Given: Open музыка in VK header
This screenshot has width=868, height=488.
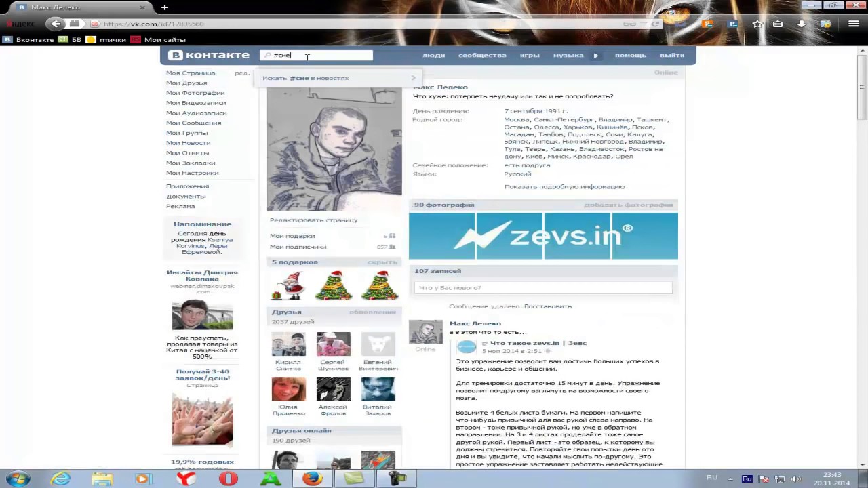Looking at the screenshot, I should pos(568,55).
